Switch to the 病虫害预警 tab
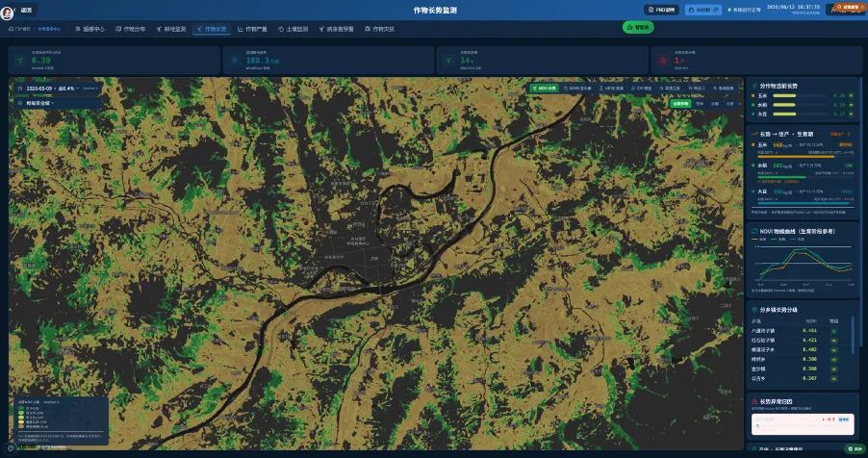The image size is (868, 458). pyautogui.click(x=336, y=29)
